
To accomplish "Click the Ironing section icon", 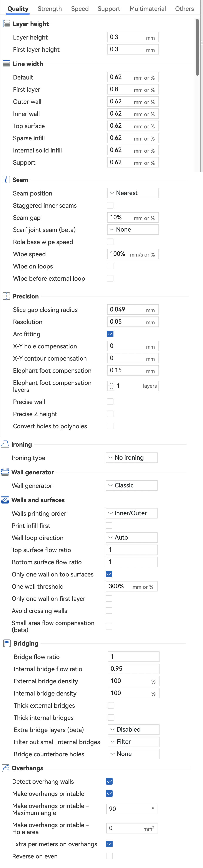I will 5,444.
